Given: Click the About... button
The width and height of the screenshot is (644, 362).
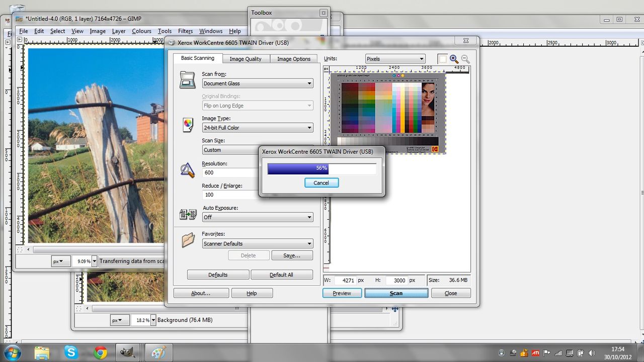Looking at the screenshot, I should (x=201, y=293).
